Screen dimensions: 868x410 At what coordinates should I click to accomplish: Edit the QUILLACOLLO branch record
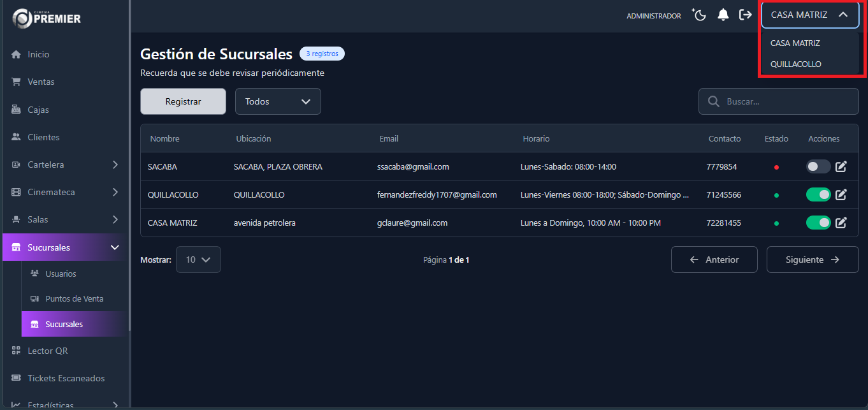(x=841, y=195)
